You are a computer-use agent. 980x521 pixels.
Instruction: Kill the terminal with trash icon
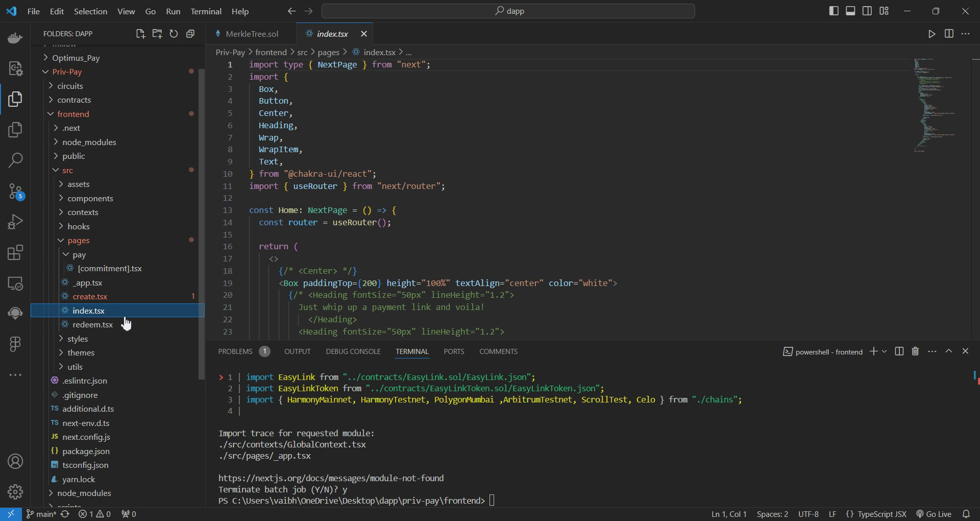(915, 351)
